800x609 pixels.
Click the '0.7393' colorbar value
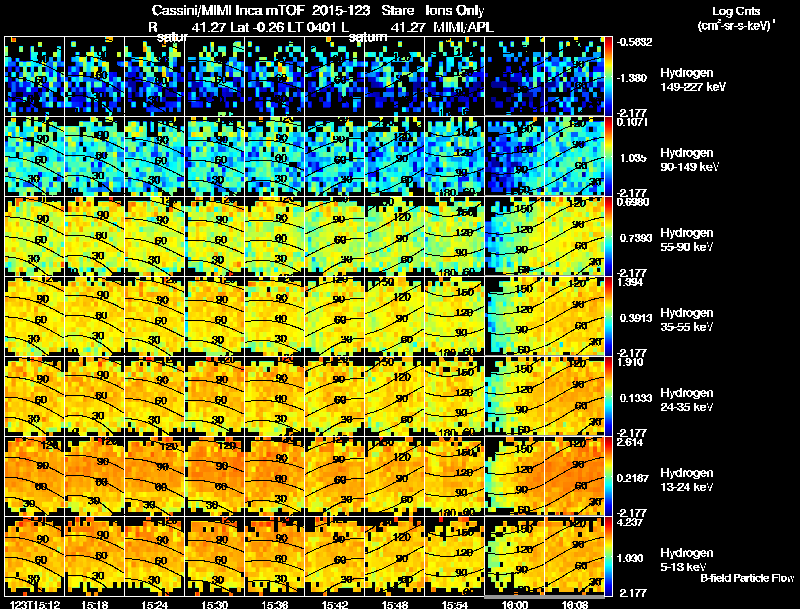(636, 238)
